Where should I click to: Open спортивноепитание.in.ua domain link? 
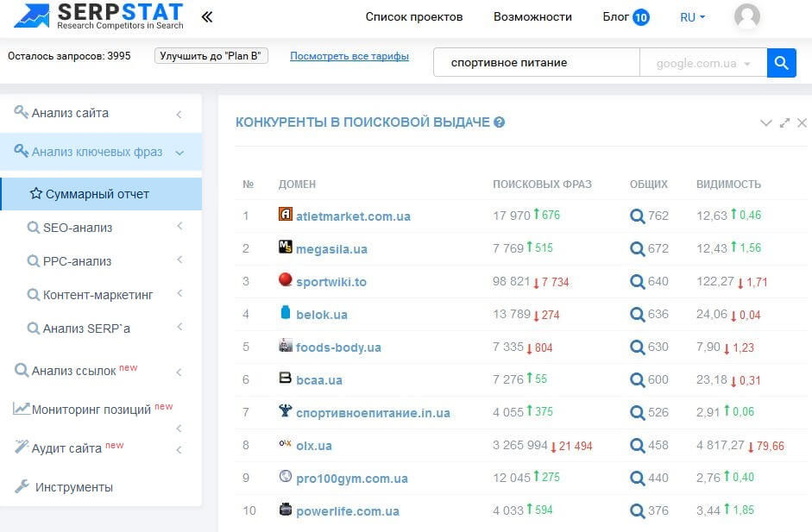[373, 413]
